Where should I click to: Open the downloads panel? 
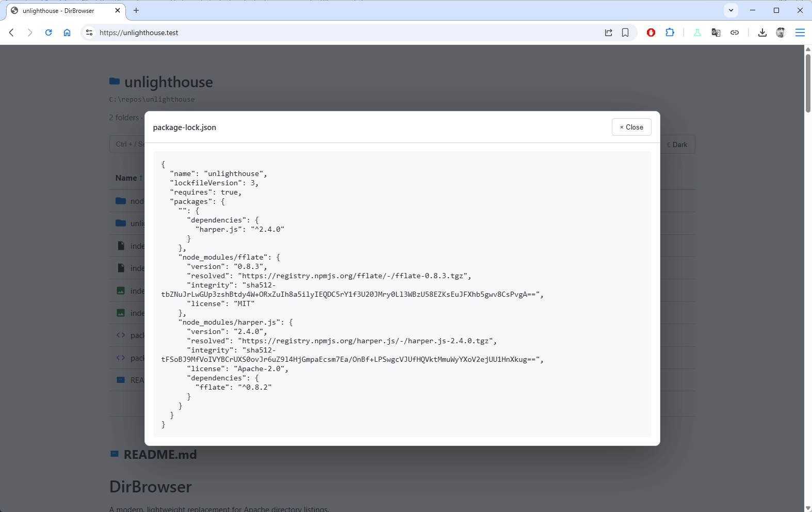point(762,33)
